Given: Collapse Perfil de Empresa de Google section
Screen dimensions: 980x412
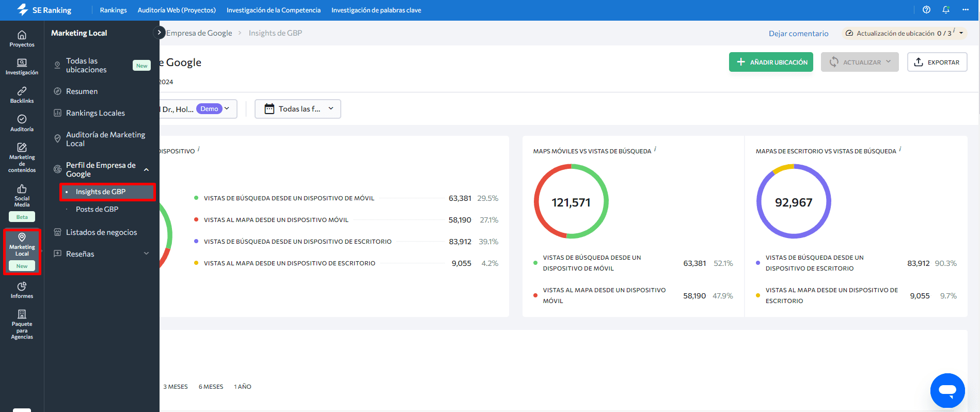Looking at the screenshot, I should (x=146, y=169).
